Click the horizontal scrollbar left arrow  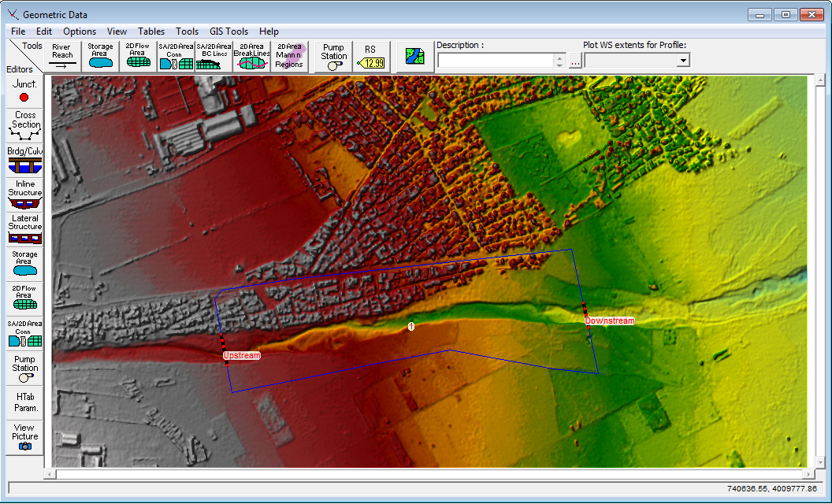coord(50,474)
